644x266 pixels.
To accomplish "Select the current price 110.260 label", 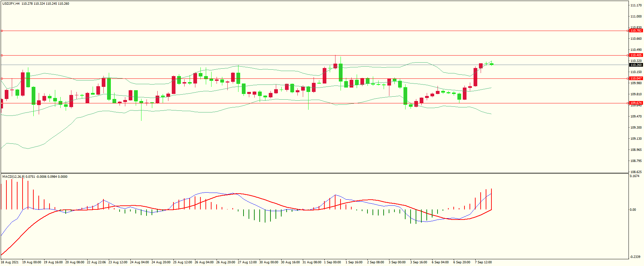I will [636, 65].
